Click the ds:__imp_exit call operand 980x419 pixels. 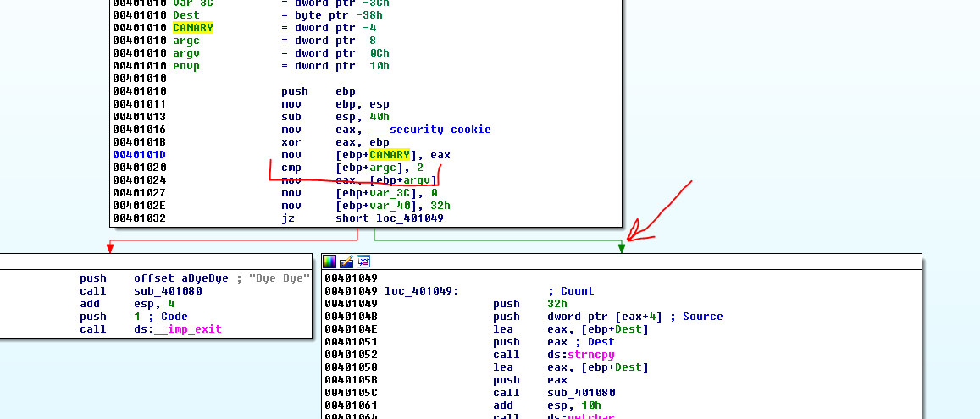click(173, 329)
